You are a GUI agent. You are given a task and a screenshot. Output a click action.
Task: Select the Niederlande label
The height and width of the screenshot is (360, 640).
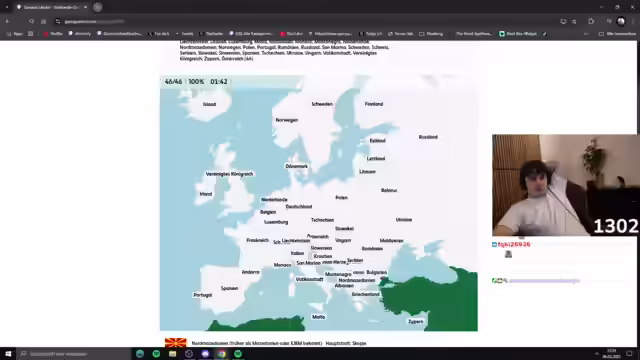point(274,200)
